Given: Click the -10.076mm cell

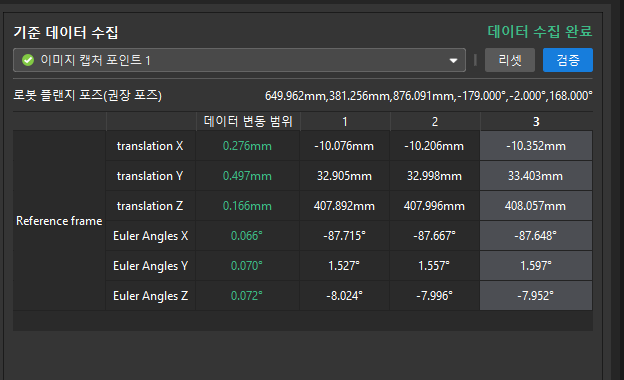Looking at the screenshot, I should (344, 146).
